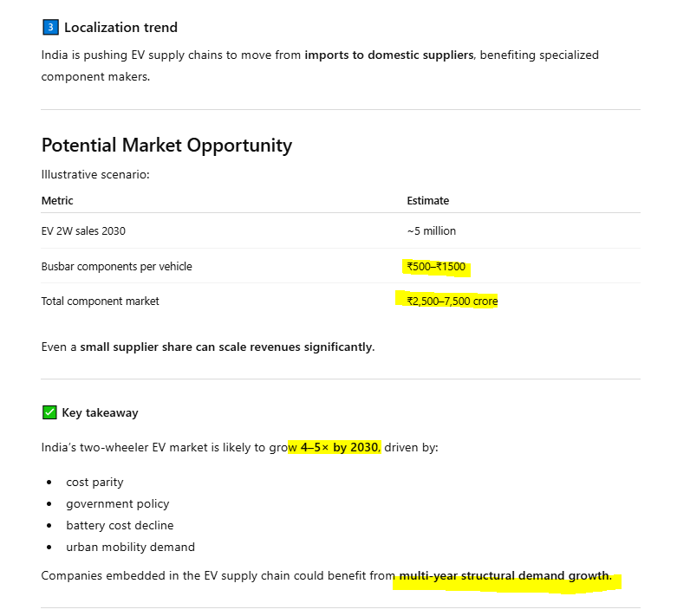
Task: Click the '~5 million' estimate cell
Action: (x=432, y=231)
